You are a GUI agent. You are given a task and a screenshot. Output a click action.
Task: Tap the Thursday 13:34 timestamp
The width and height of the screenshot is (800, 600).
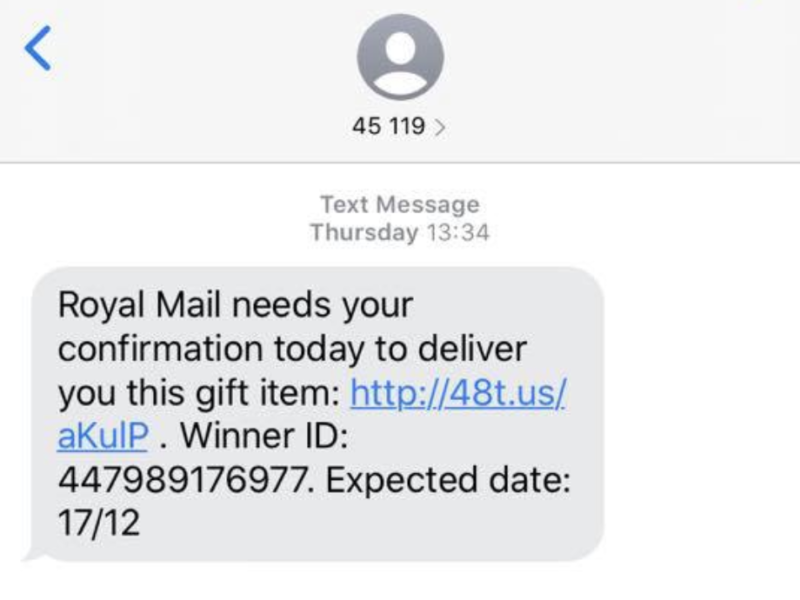pyautogui.click(x=400, y=233)
